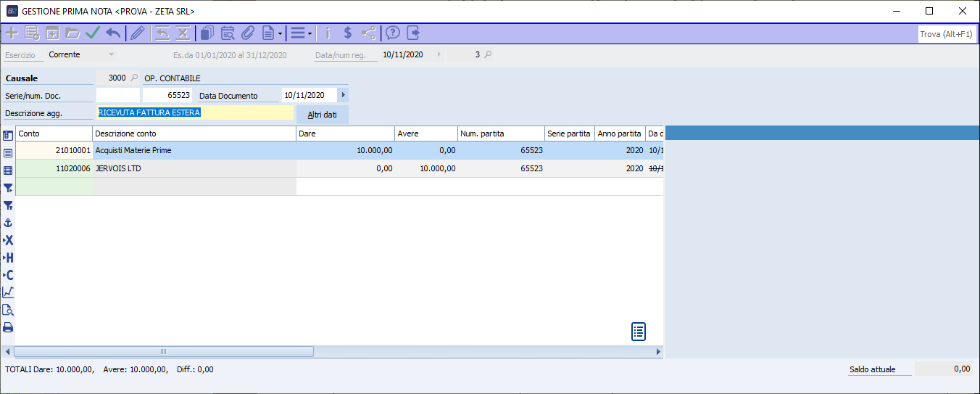Viewport: 980px width, 394px height.
Task: Open the hamburger menu dropdown arrow
Action: coord(310,33)
